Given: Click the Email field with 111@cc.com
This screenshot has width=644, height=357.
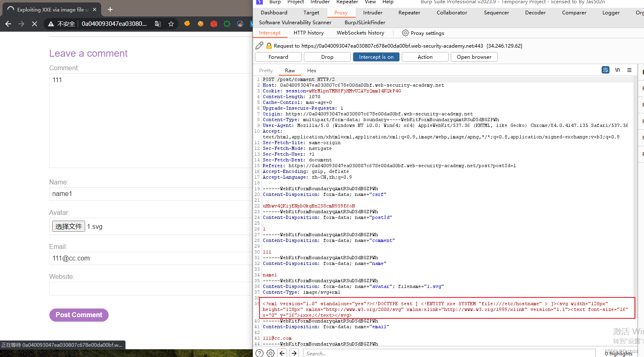Looking at the screenshot, I should [x=151, y=258].
